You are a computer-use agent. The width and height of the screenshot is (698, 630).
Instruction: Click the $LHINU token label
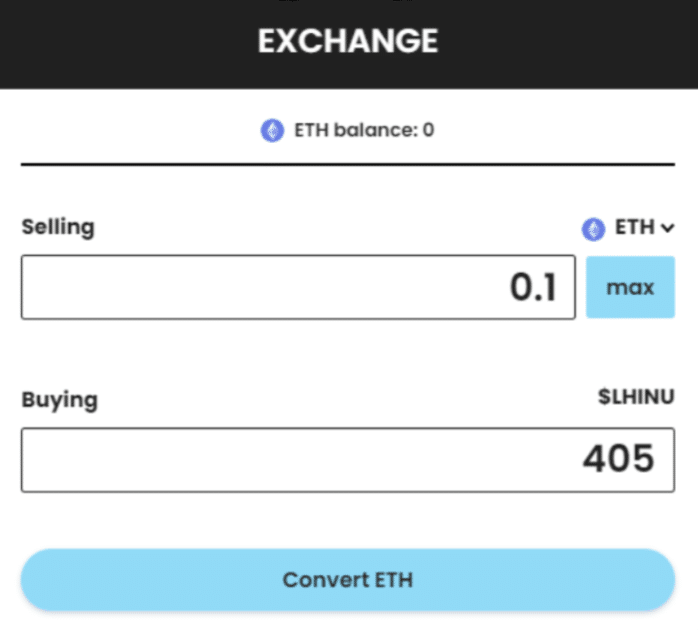click(636, 398)
